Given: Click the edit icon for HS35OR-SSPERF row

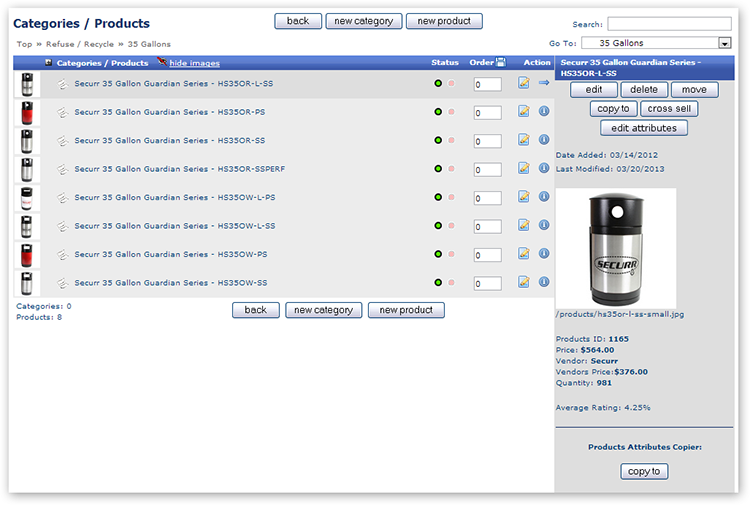Looking at the screenshot, I should [524, 168].
